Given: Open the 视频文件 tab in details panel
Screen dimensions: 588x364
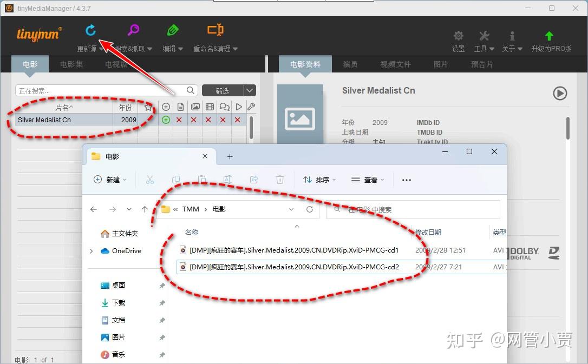Looking at the screenshot, I should coord(395,64).
